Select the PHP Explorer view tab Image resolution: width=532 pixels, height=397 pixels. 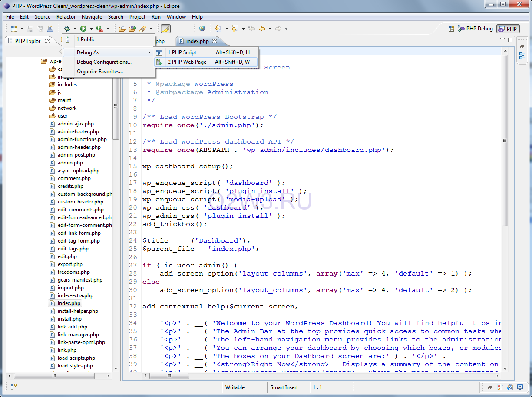(x=28, y=41)
